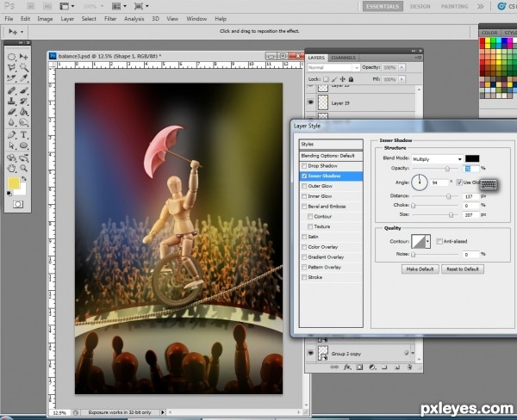Swap foreground and background colors
This screenshot has height=420, width=517.
[24, 178]
